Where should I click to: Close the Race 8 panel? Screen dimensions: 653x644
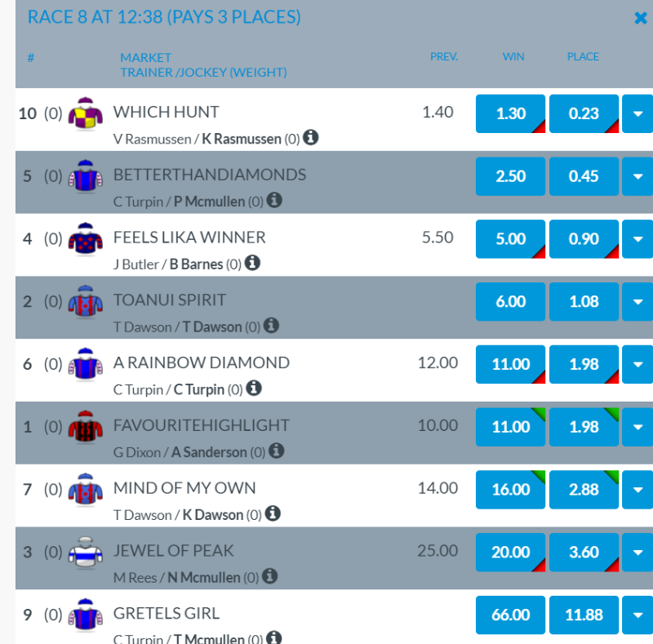(x=641, y=18)
